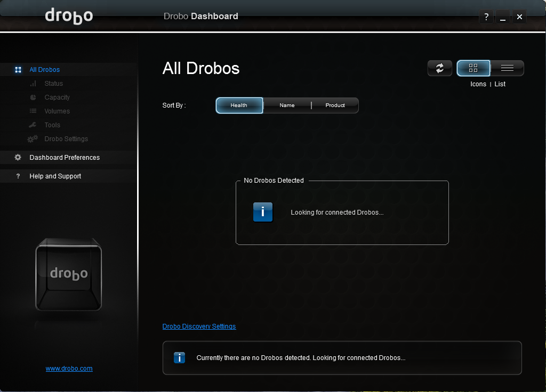Screen dimensions: 546x392
Task: Open the help question mark button
Action: pos(486,17)
